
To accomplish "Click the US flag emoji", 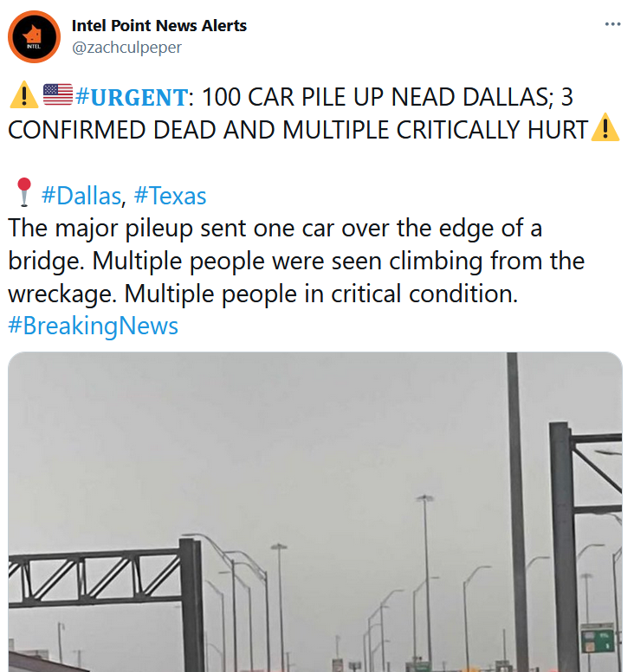I will pos(58,94).
